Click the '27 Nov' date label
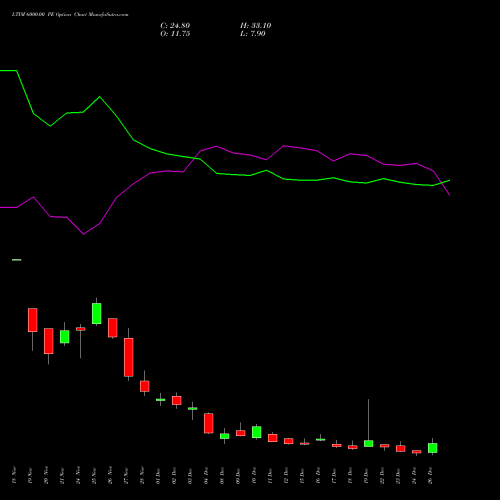 126,475
